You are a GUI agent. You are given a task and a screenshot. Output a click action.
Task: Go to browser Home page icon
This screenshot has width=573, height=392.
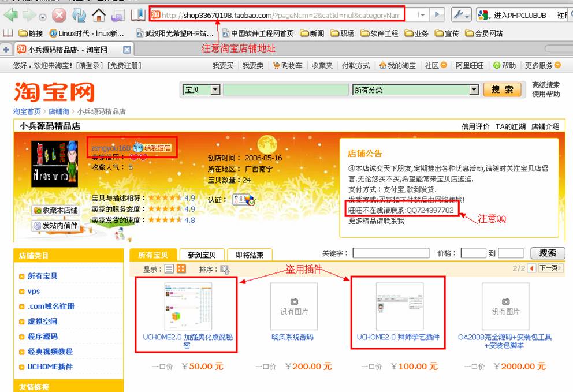(x=99, y=15)
